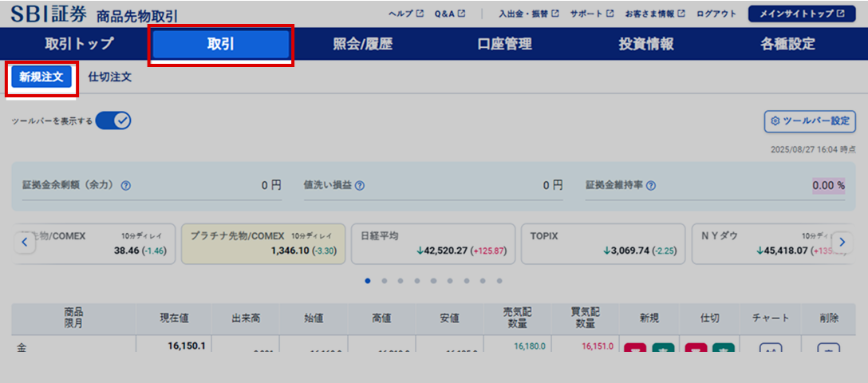Open ツールバー設定 settings
Image resolution: width=868 pixels, height=383 pixels.
pos(811,121)
